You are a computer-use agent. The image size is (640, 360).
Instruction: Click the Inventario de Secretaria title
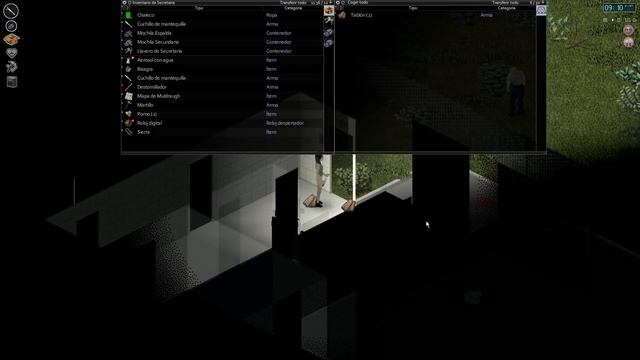153,2
